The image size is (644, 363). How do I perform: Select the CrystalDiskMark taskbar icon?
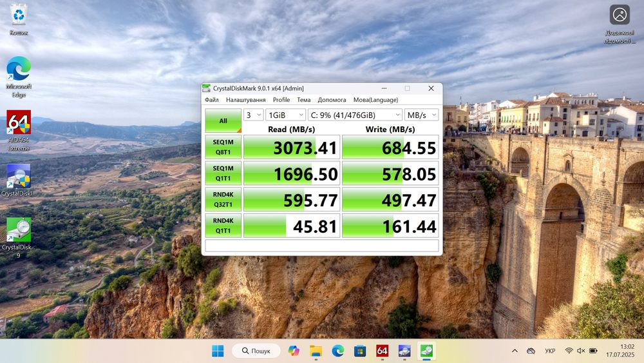click(426, 351)
